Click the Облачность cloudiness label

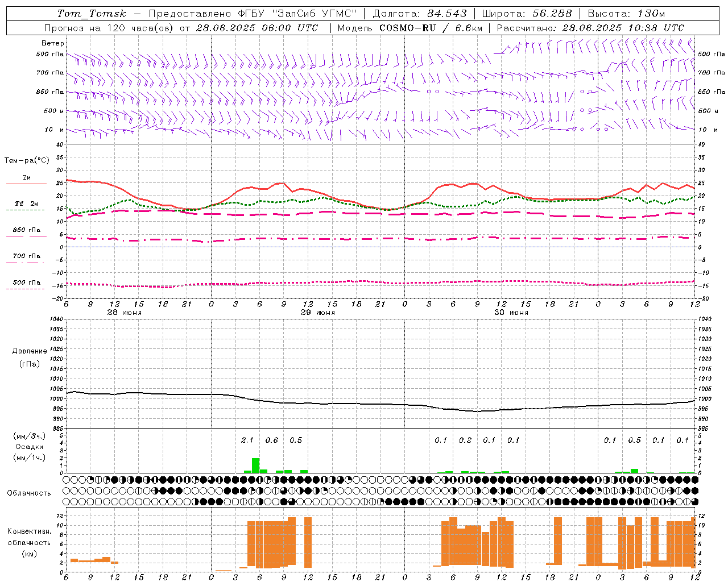click(29, 493)
